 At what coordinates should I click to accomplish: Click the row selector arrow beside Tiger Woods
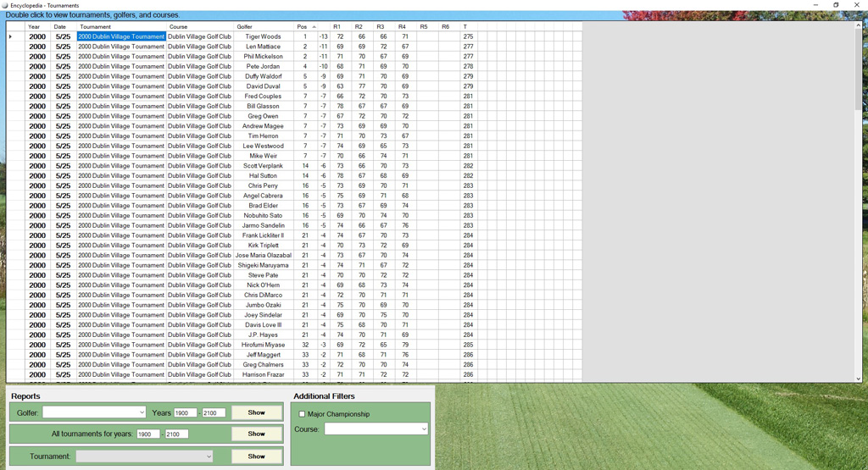tap(11, 37)
